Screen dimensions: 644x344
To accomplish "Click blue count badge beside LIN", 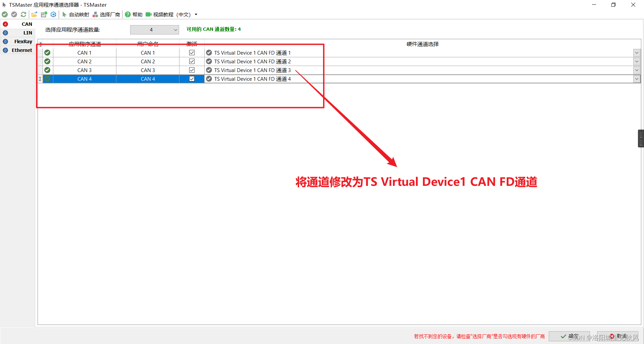I will (5, 33).
